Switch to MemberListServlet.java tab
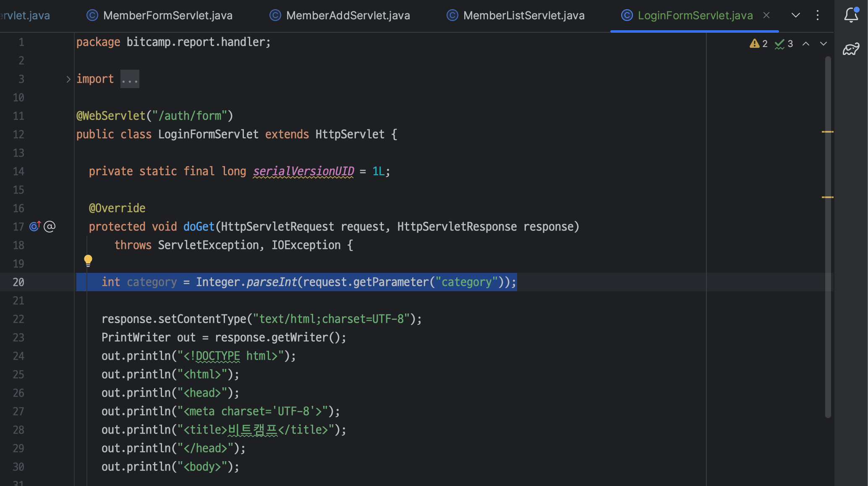Screen dimensions: 868x486 [523, 16]
